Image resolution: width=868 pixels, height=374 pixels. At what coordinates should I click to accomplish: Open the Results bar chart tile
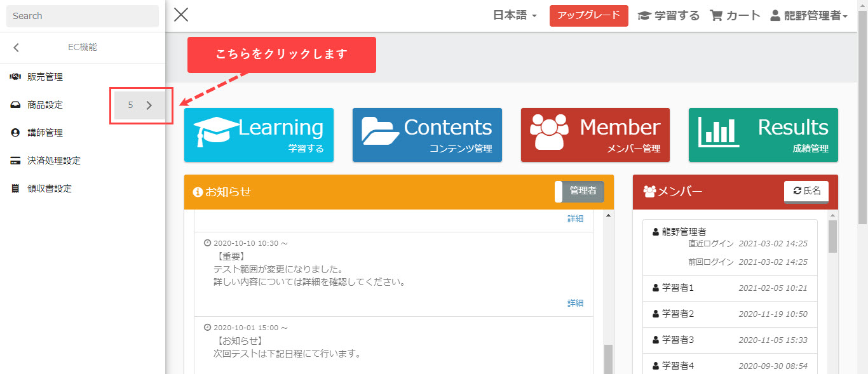coord(763,135)
